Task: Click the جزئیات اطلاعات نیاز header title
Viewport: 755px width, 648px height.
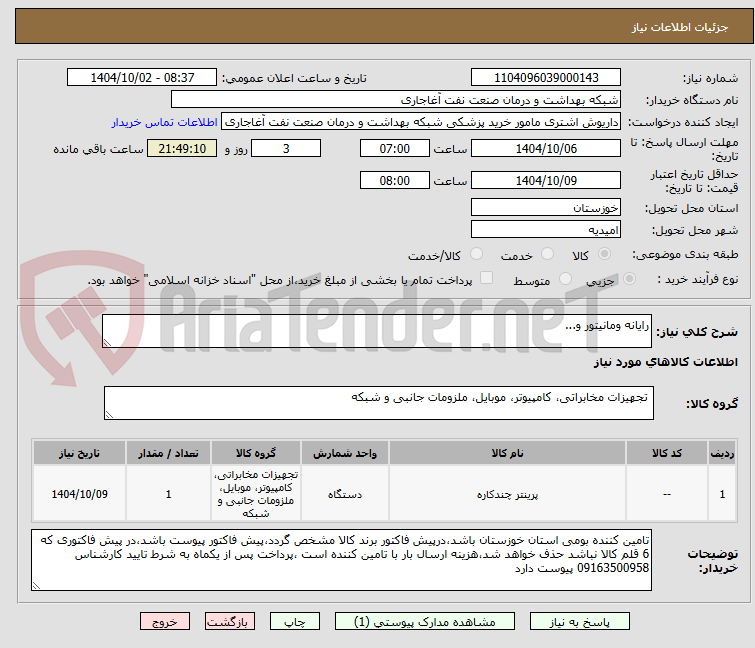Action: [679, 27]
